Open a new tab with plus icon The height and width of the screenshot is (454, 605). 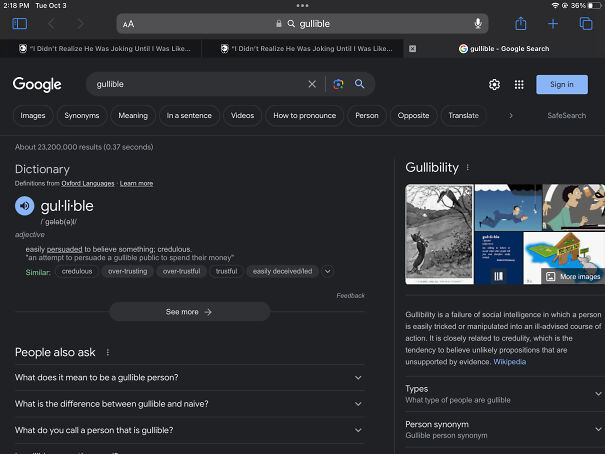(553, 23)
